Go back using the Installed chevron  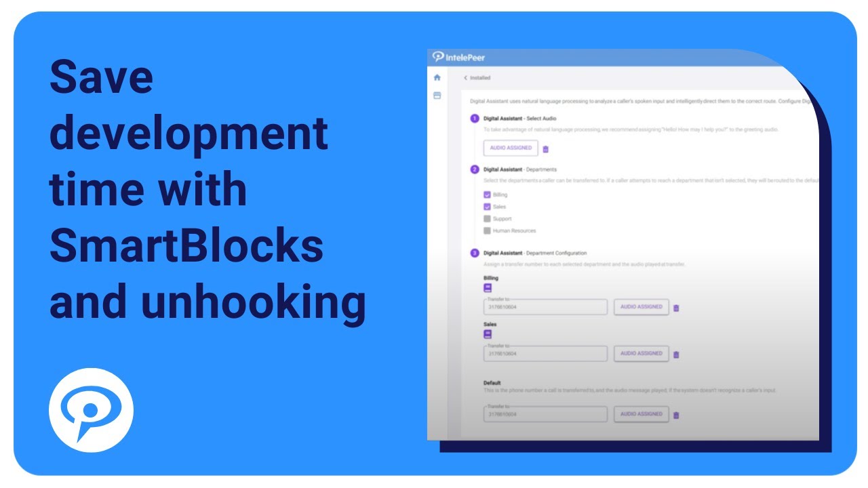point(465,78)
